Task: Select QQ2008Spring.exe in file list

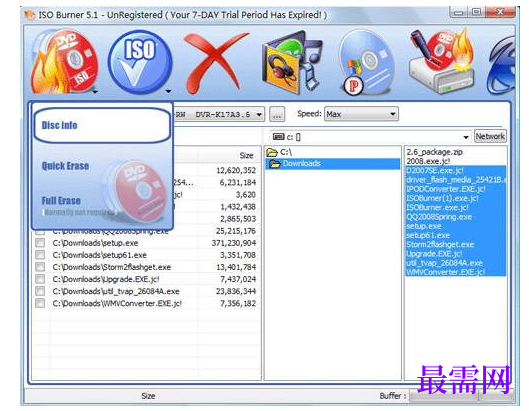Action: click(x=439, y=217)
